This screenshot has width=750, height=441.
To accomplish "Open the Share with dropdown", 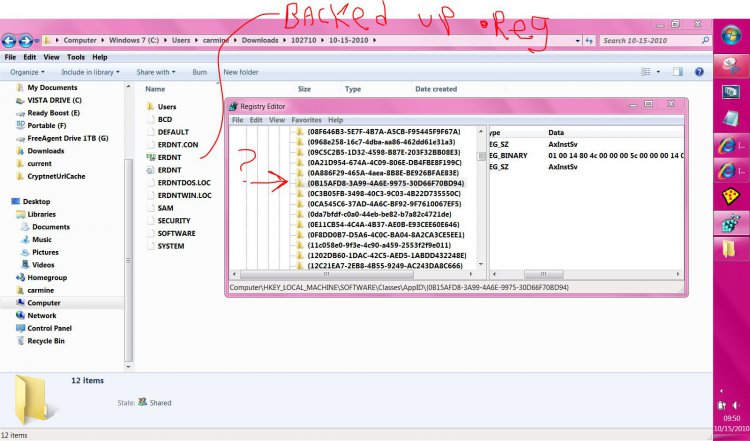I will (x=156, y=72).
